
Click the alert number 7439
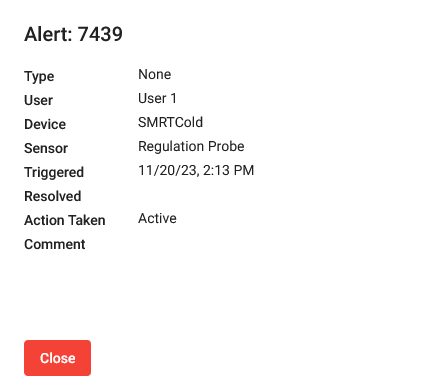(x=100, y=34)
